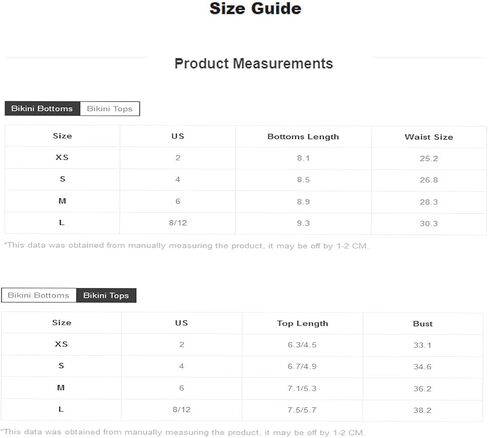Select the 25.2 waist size cell
The image size is (488, 438).
coord(429,158)
